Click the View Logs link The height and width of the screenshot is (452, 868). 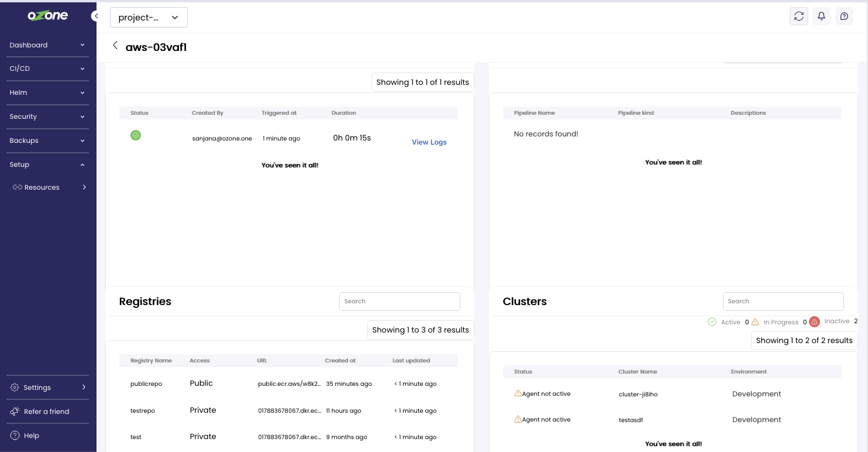click(x=429, y=142)
